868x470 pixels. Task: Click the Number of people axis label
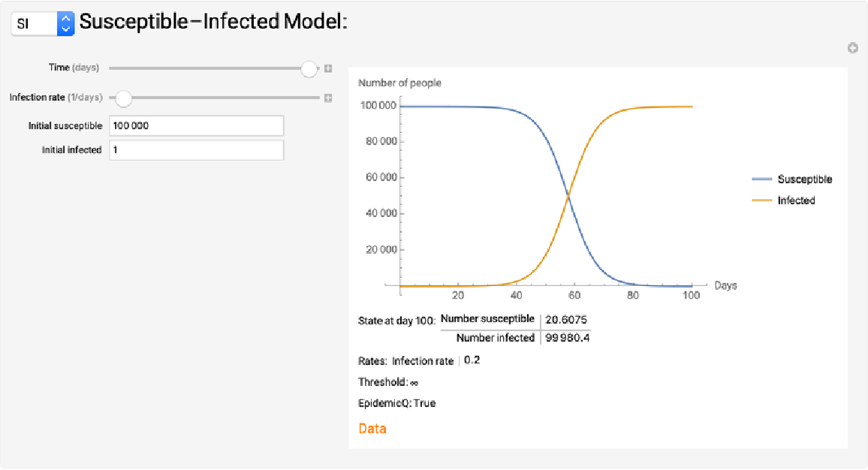click(399, 83)
